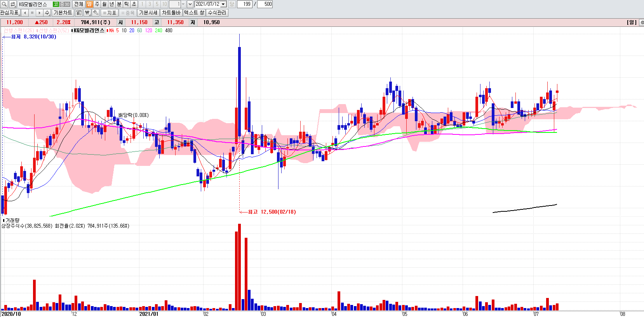Click the [일] period label at right
644x317 pixels.
tap(632, 23)
